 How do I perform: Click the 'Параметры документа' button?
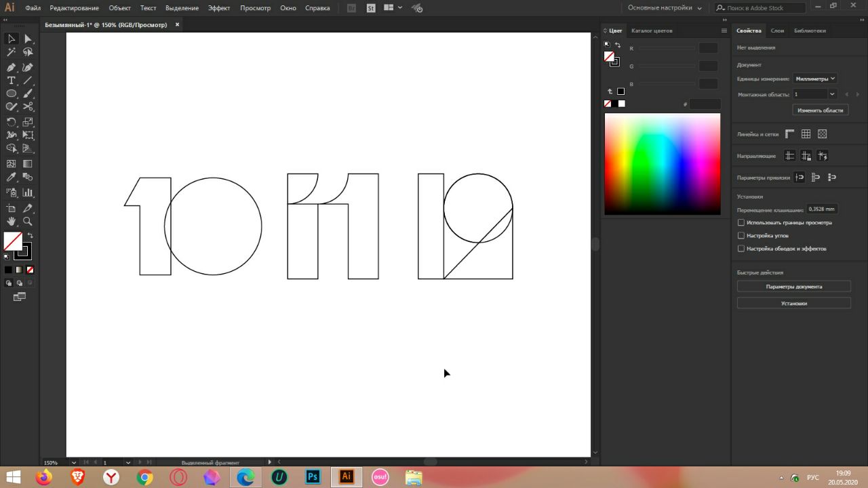793,287
